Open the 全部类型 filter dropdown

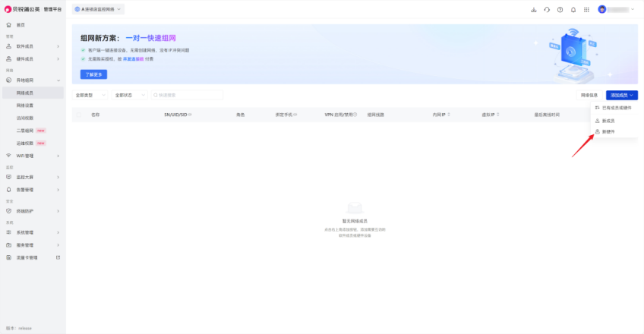tap(90, 95)
